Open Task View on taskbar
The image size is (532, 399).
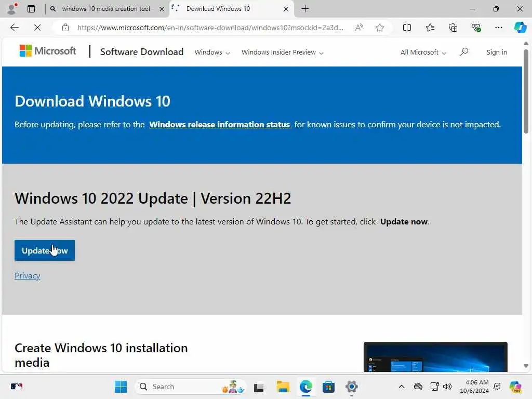coord(259,387)
